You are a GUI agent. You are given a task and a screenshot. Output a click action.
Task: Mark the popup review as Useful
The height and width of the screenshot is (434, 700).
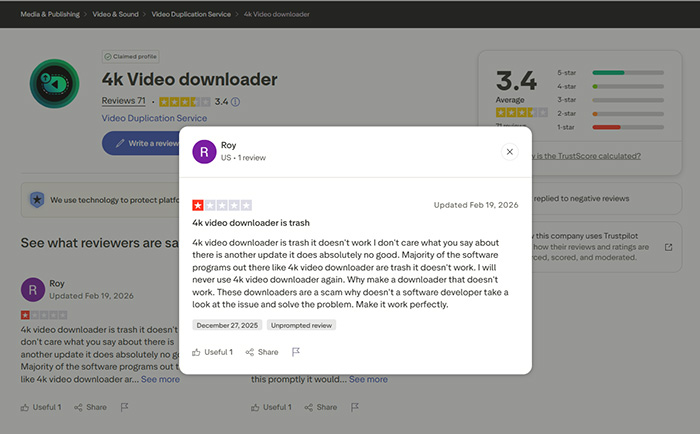point(212,352)
